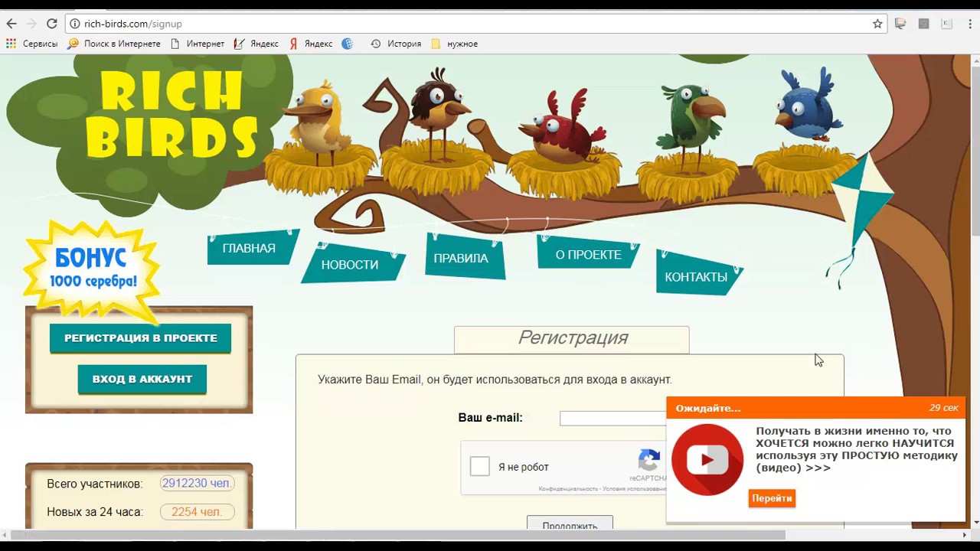Image resolution: width=980 pixels, height=551 pixels.
Task: Click the red YouTube play icon in popup
Action: click(x=707, y=459)
